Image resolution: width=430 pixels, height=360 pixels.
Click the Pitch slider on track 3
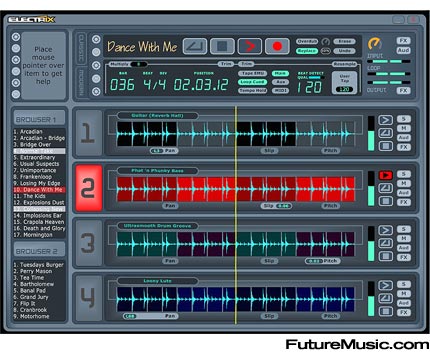[323, 261]
